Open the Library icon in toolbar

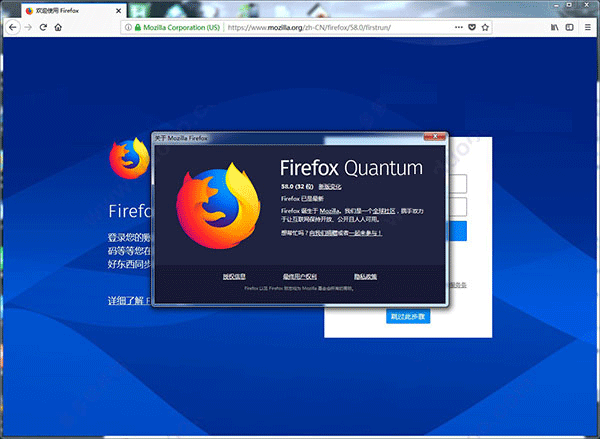pyautogui.click(x=554, y=28)
